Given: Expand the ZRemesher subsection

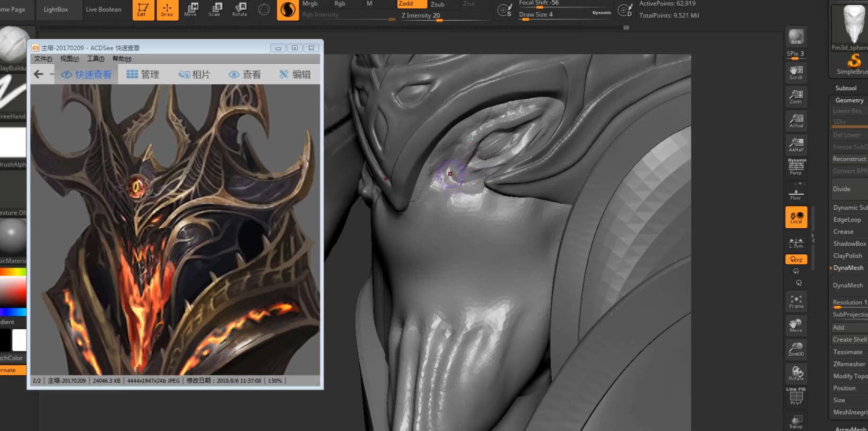Looking at the screenshot, I should point(849,364).
